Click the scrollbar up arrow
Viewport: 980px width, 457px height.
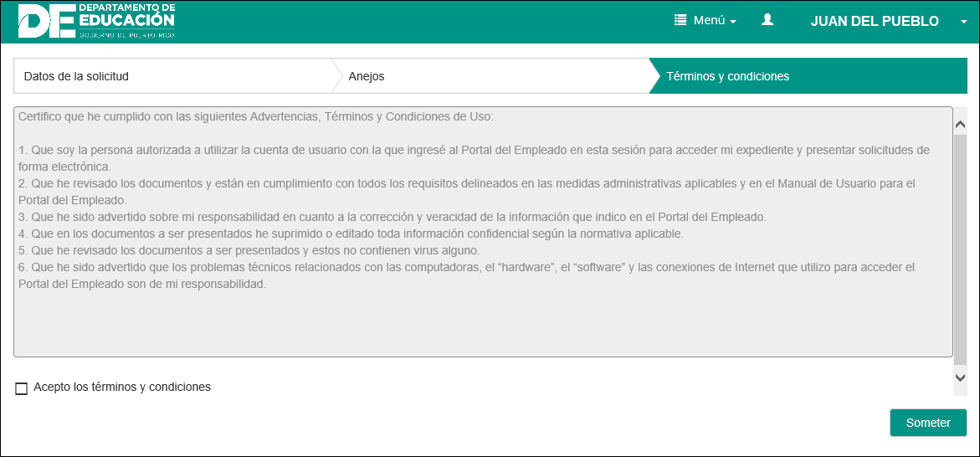tap(960, 125)
